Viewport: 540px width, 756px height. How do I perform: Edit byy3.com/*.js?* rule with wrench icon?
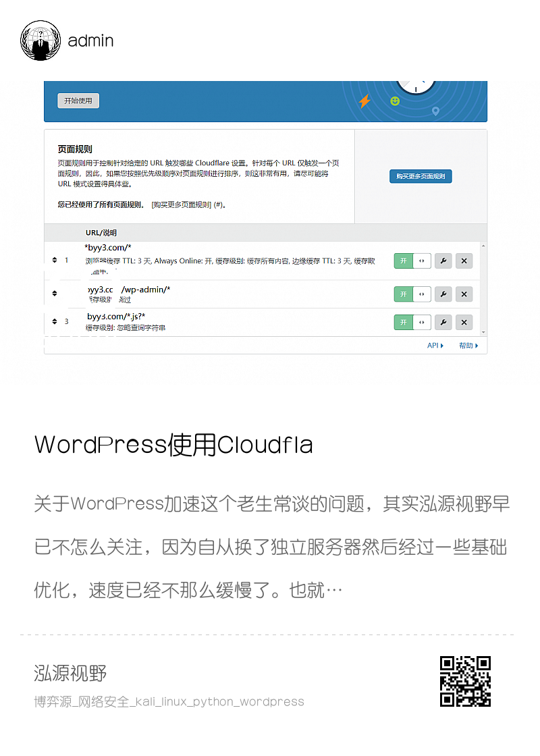tap(443, 322)
